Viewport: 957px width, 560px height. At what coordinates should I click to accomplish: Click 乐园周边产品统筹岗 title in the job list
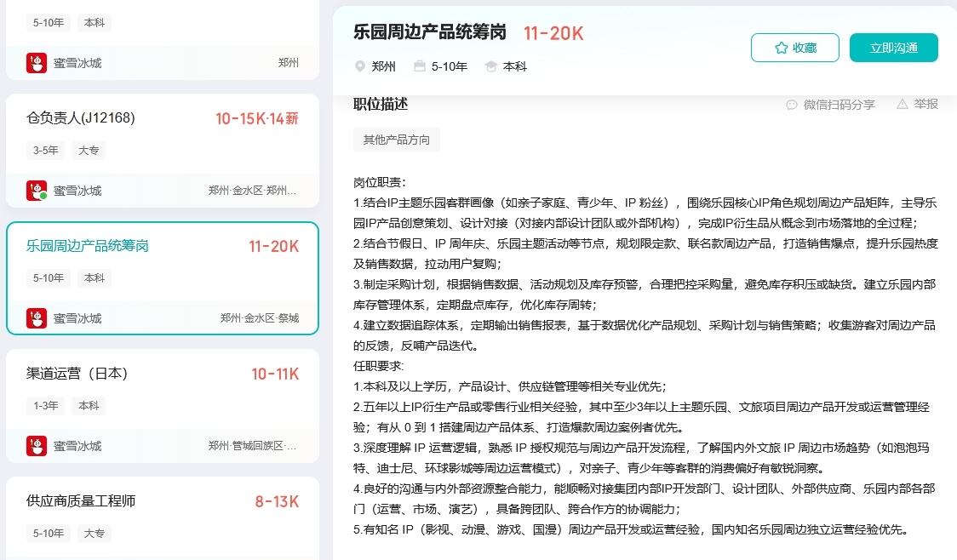point(88,246)
